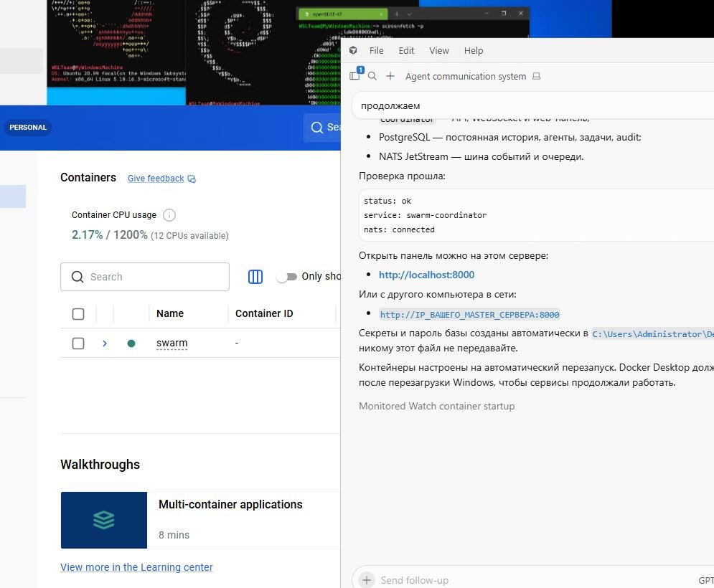Click the Agent communication system title
714x588 pixels.
click(466, 77)
